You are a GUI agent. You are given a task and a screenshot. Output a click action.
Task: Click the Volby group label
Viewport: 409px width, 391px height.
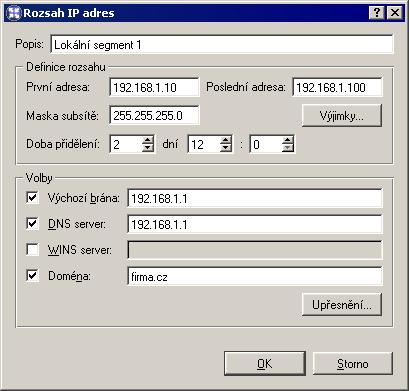(x=39, y=178)
